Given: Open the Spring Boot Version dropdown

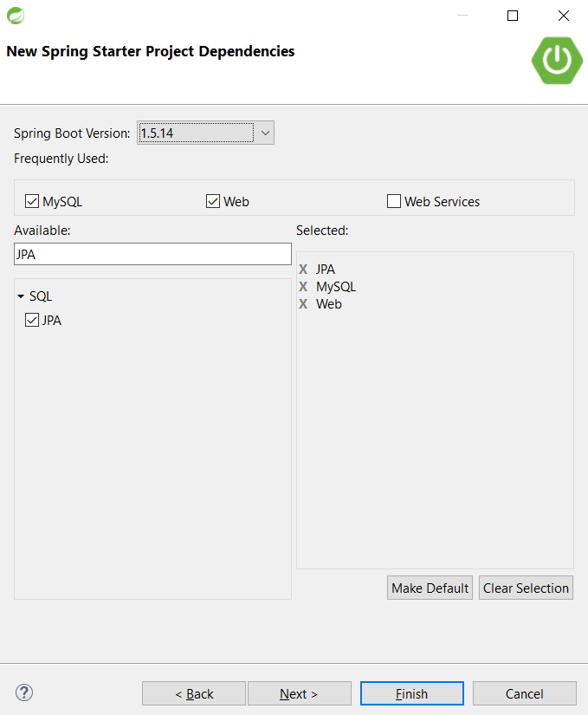Looking at the screenshot, I should pos(265,133).
